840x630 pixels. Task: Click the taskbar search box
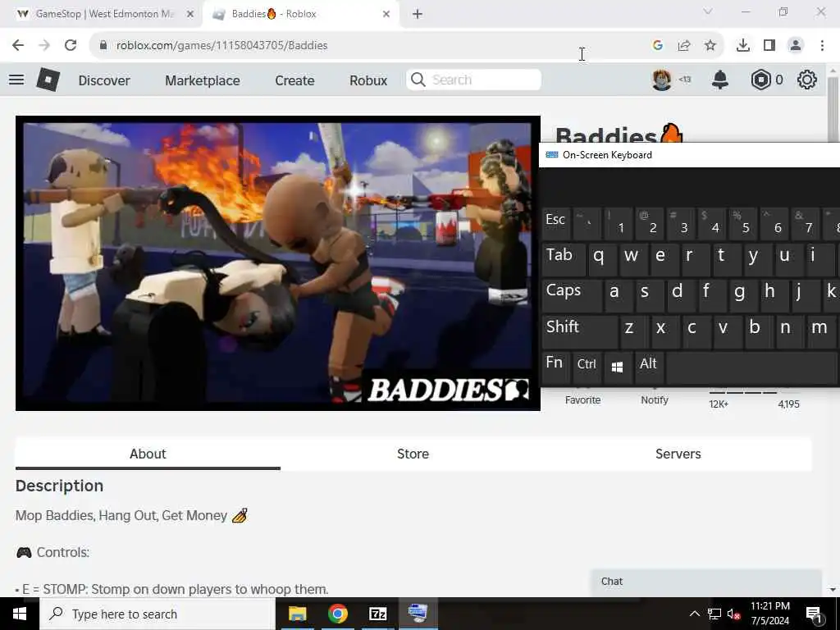pos(157,614)
